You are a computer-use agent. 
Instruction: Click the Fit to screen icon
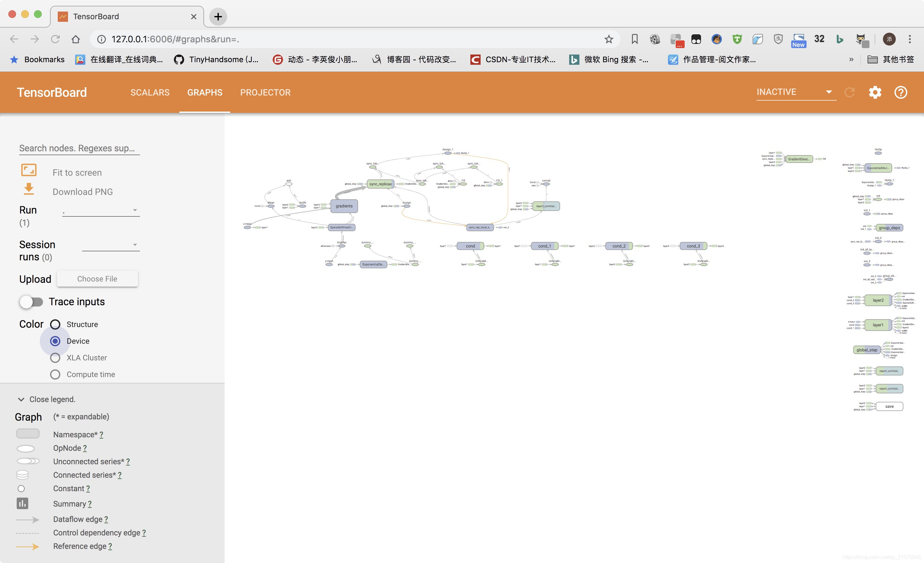[29, 171]
